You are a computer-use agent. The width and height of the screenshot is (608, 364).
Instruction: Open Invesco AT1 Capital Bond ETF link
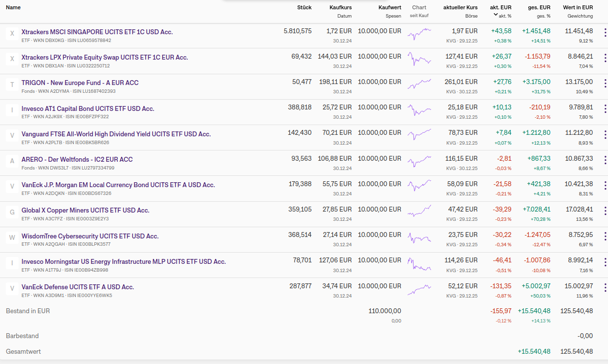point(87,108)
